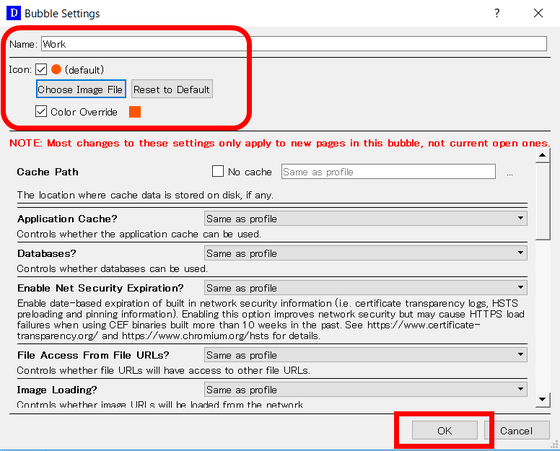Click the Name input field containing Work
Image resolution: width=560 pixels, height=451 pixels.
(294, 44)
